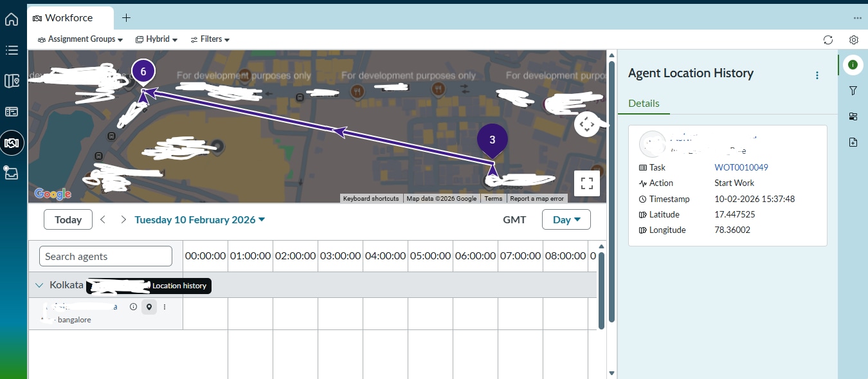This screenshot has height=379, width=868.
Task: Open Agent Location History kebab menu
Action: [817, 75]
